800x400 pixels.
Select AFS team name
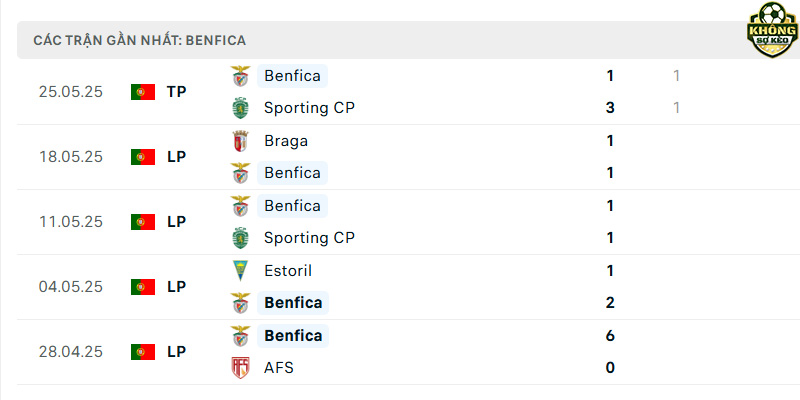279,368
